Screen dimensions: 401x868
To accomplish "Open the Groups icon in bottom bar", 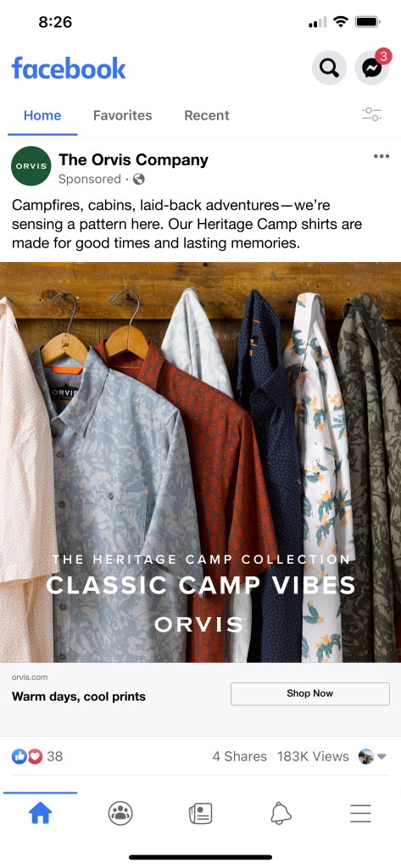I will coord(120,813).
